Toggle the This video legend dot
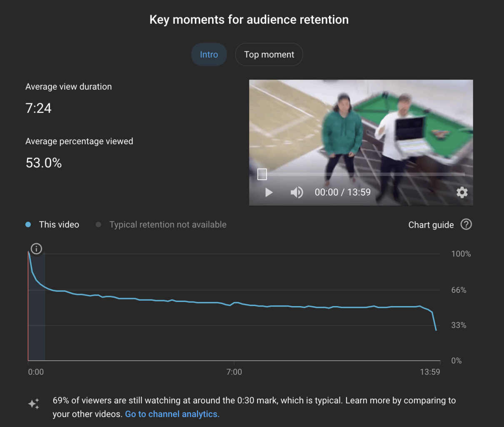This screenshot has width=504, height=427. (x=28, y=224)
